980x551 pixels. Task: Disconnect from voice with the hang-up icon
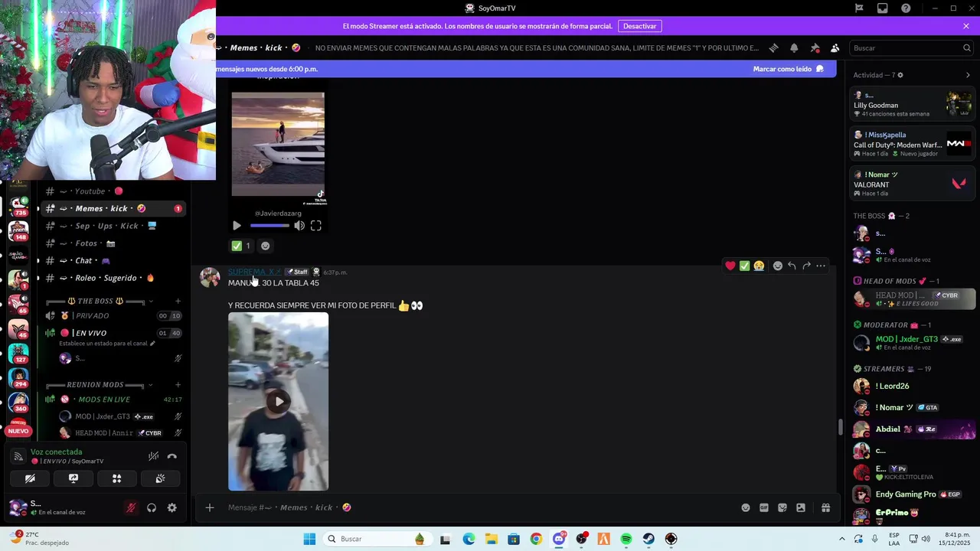pyautogui.click(x=172, y=456)
